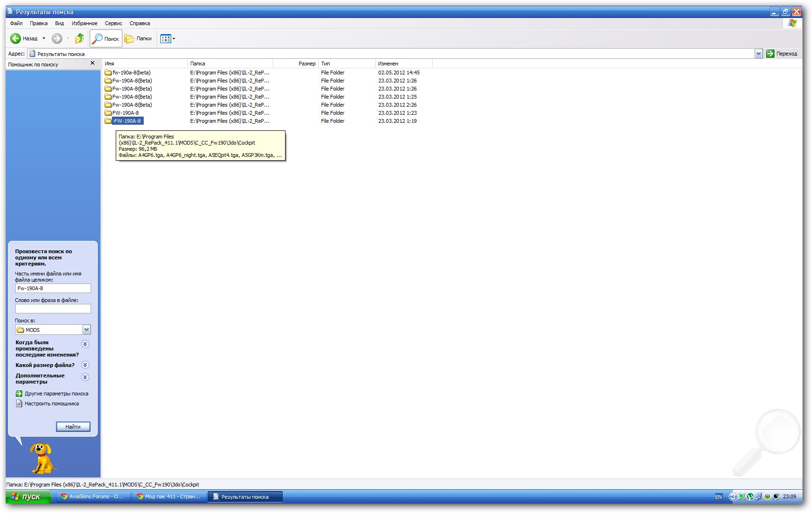Image resolution: width=812 pixels, height=513 pixels.
Task: Click the file name search field containing Fw-190A-8
Action: pos(53,288)
